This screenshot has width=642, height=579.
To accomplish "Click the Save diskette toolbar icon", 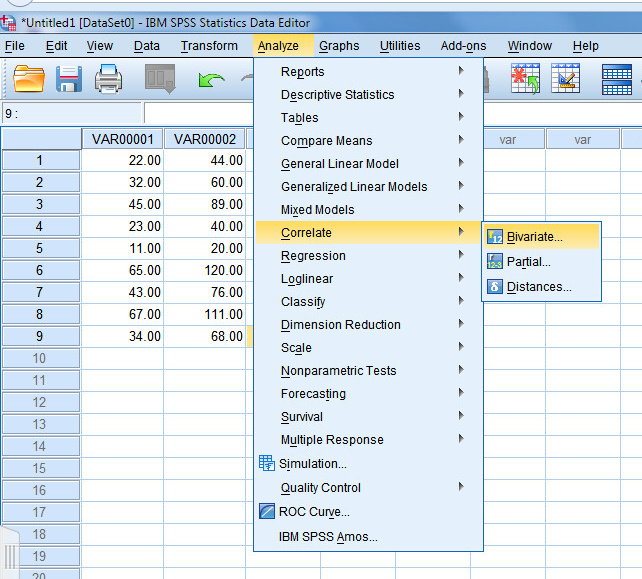I will (68, 78).
